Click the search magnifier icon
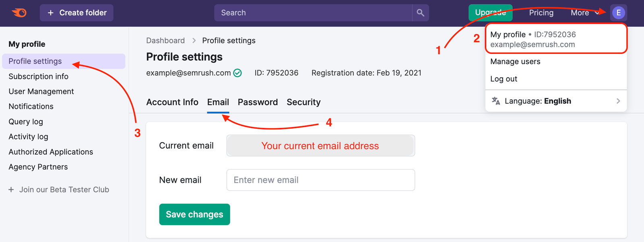Viewport: 644px width, 242px height. pos(420,12)
